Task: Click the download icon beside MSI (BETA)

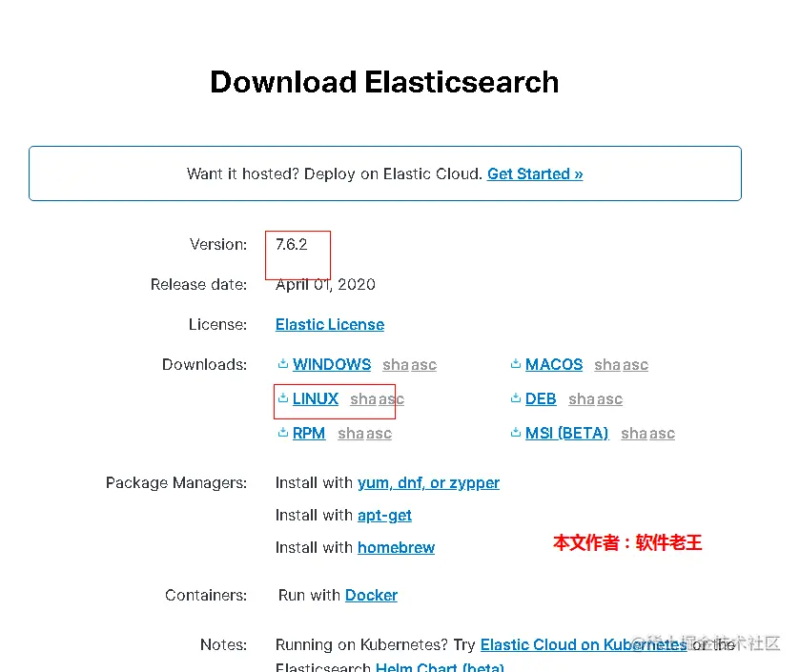Action: click(x=516, y=433)
